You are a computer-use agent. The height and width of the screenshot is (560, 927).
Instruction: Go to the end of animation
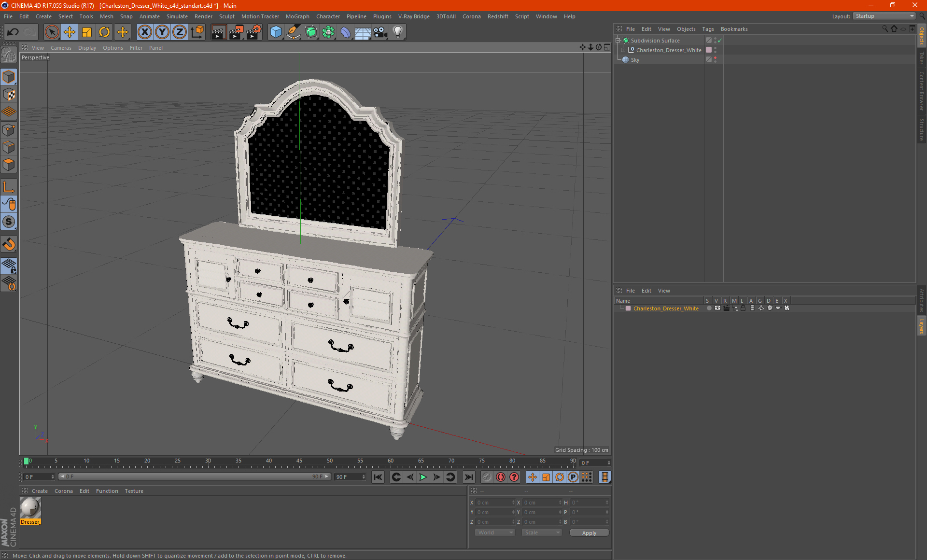pyautogui.click(x=468, y=477)
